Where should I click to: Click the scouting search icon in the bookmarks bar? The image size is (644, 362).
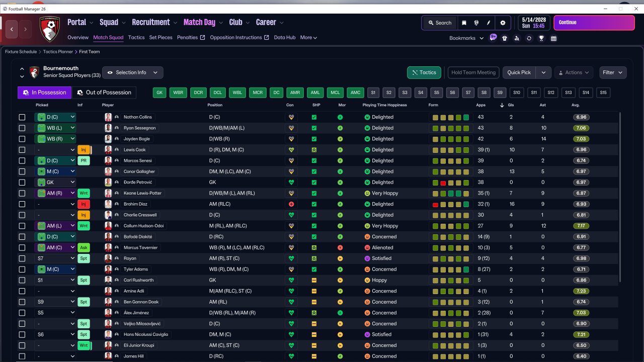coord(517,38)
